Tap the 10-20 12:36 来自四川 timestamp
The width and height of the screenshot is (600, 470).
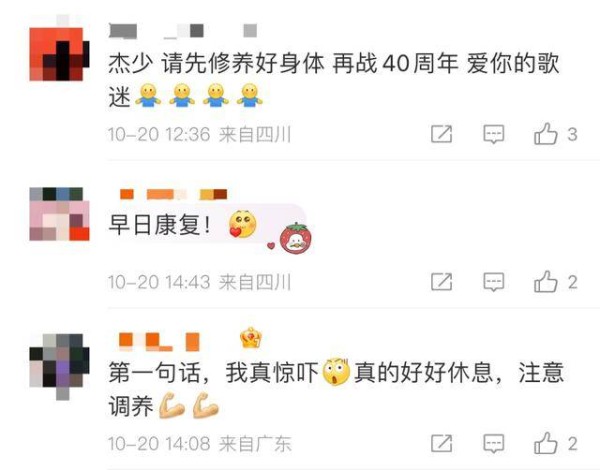[x=199, y=135]
